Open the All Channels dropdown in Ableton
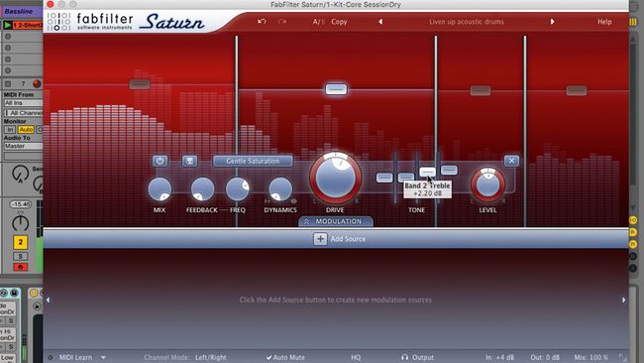 pos(24,113)
